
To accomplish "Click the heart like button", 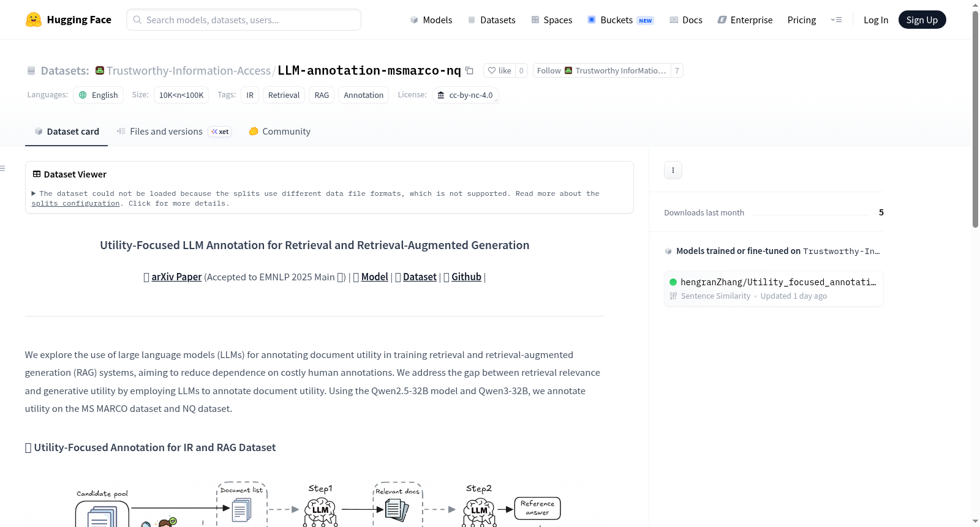I will (499, 70).
